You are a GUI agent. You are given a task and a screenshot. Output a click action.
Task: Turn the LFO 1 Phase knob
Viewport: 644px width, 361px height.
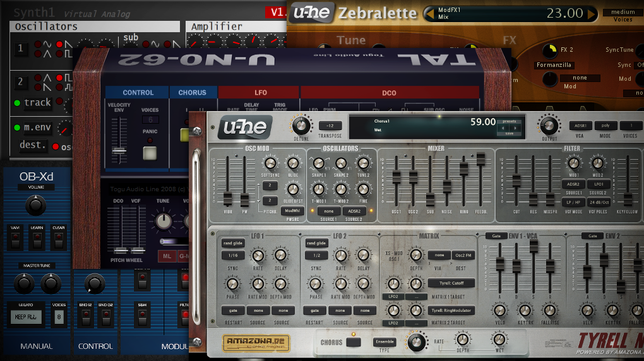(x=232, y=284)
